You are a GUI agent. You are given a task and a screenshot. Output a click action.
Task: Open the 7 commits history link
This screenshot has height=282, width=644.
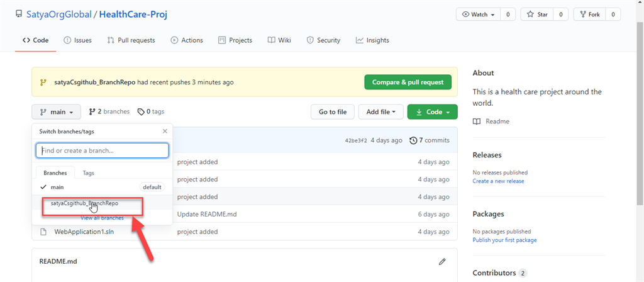pyautogui.click(x=429, y=140)
